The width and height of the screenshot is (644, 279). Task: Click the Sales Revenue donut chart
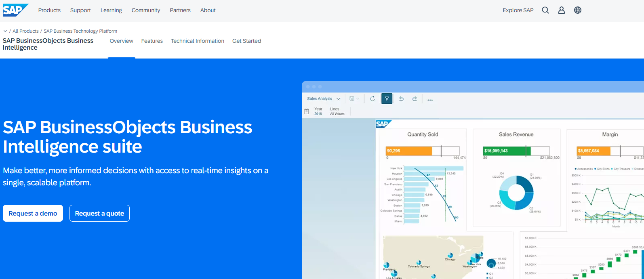point(516,193)
